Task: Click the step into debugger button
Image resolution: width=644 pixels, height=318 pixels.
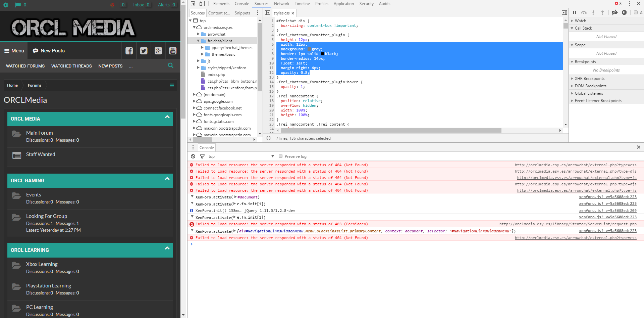Action: 593,13
